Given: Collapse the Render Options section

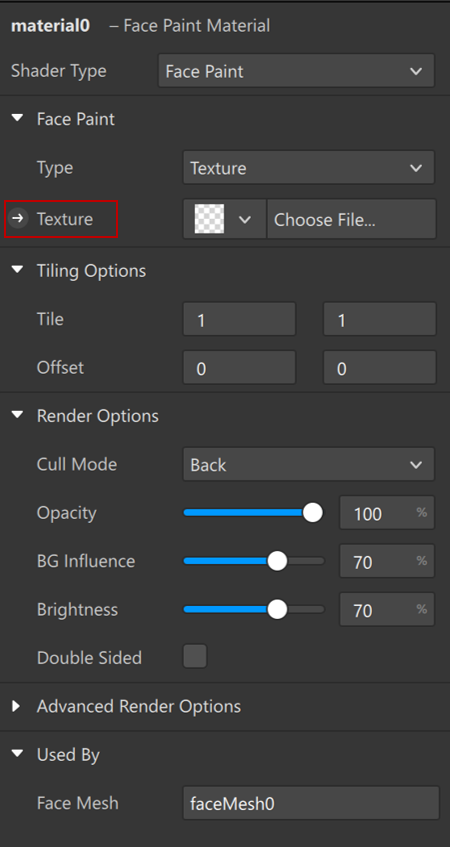Looking at the screenshot, I should point(18,414).
